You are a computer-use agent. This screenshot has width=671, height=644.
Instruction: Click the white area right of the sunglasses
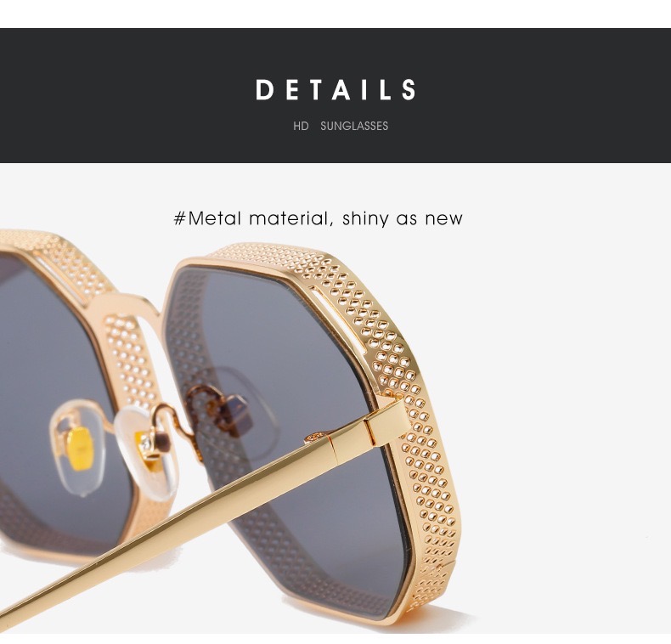coord(565,386)
